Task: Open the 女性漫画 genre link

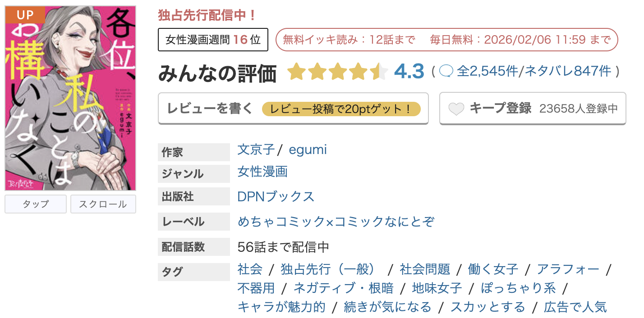Action: click(262, 172)
